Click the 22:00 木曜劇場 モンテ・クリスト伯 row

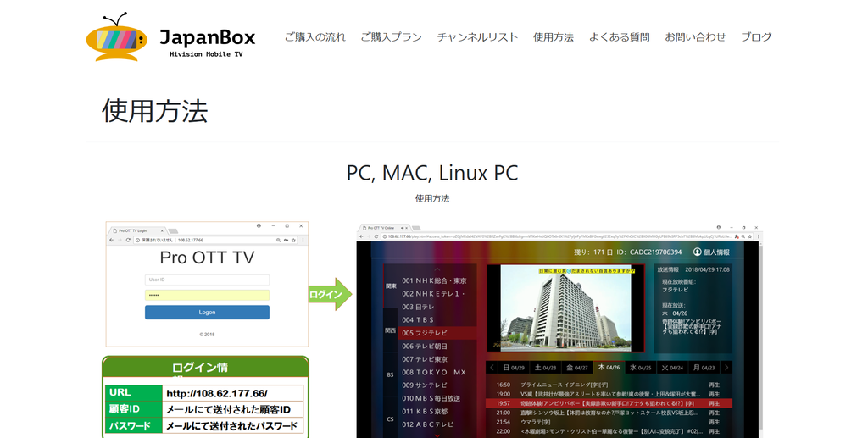(609, 431)
